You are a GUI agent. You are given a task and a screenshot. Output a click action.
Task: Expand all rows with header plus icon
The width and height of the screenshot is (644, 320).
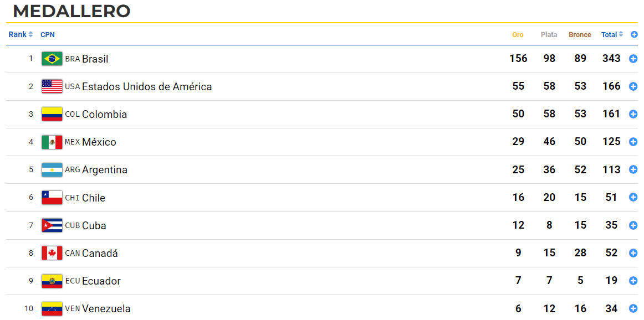pyautogui.click(x=634, y=35)
